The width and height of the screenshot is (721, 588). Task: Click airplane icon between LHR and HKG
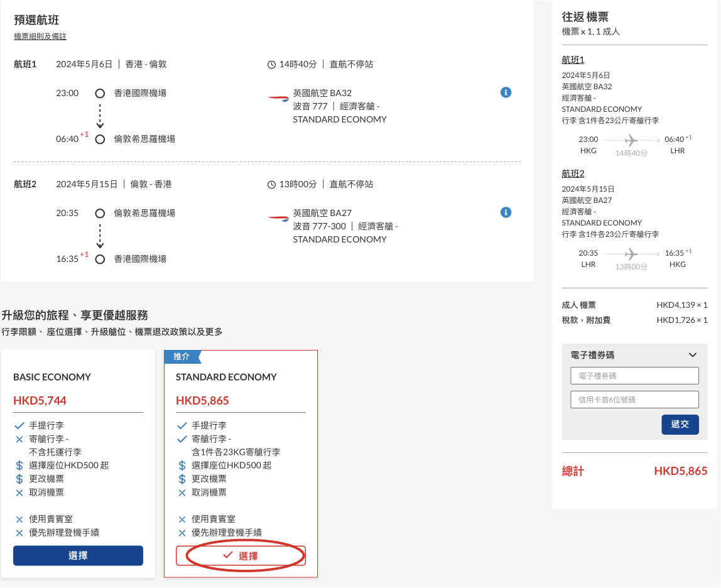click(631, 254)
